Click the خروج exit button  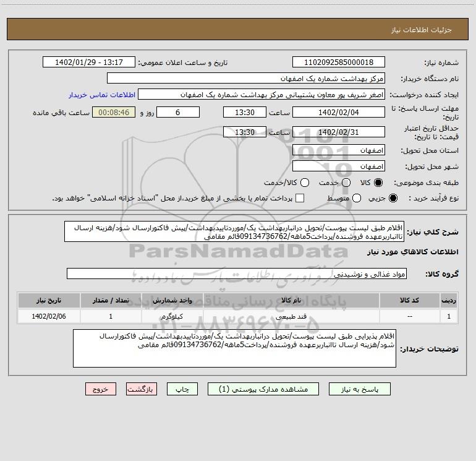[x=101, y=389]
